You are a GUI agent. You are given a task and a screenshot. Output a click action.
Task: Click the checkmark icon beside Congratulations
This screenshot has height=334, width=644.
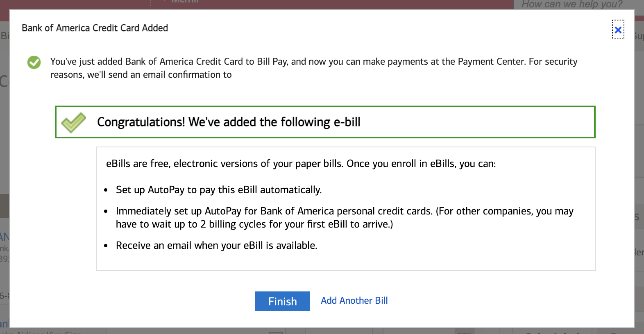pyautogui.click(x=73, y=122)
